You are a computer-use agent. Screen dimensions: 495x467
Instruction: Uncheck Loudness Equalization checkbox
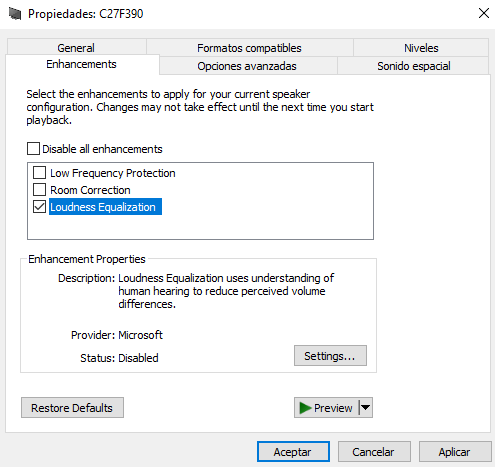point(39,207)
